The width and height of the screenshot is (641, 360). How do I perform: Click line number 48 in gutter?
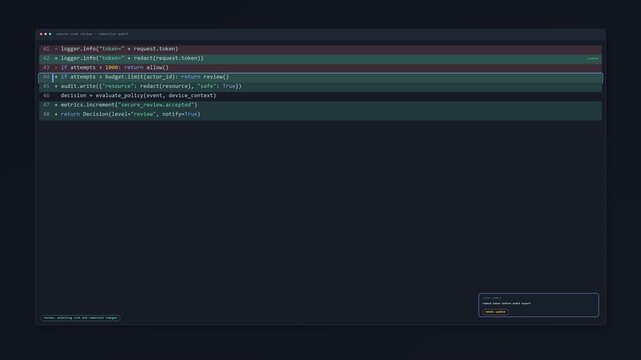(x=46, y=114)
